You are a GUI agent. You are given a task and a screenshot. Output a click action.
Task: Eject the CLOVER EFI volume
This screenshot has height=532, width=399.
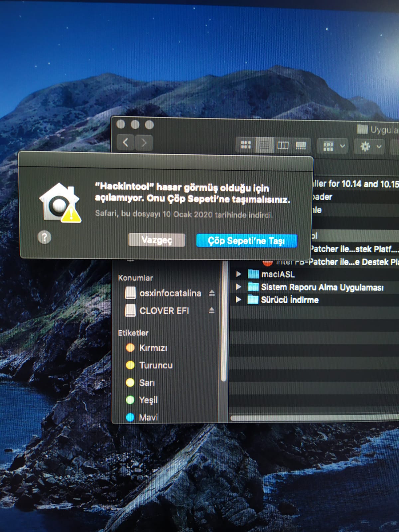(212, 311)
